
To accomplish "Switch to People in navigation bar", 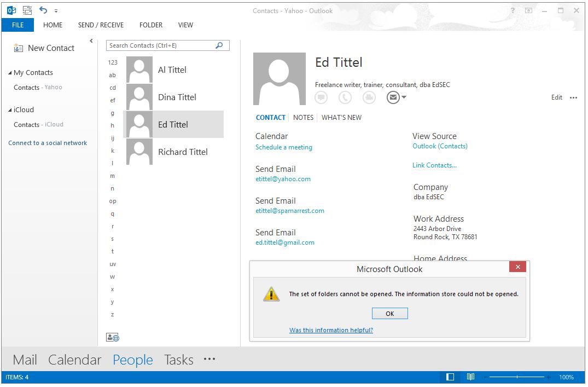I will [x=133, y=360].
